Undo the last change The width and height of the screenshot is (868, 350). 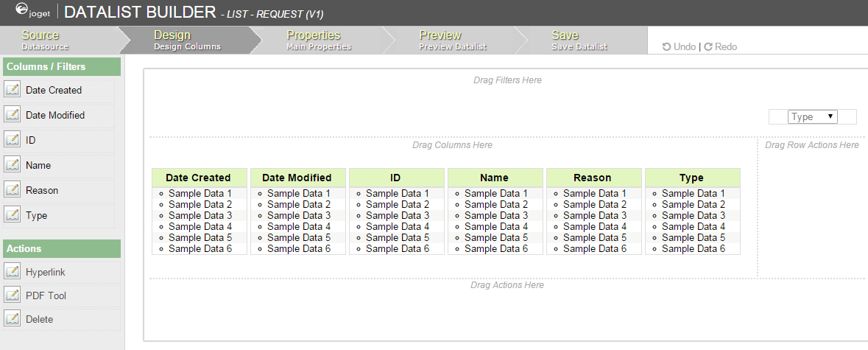tap(679, 46)
